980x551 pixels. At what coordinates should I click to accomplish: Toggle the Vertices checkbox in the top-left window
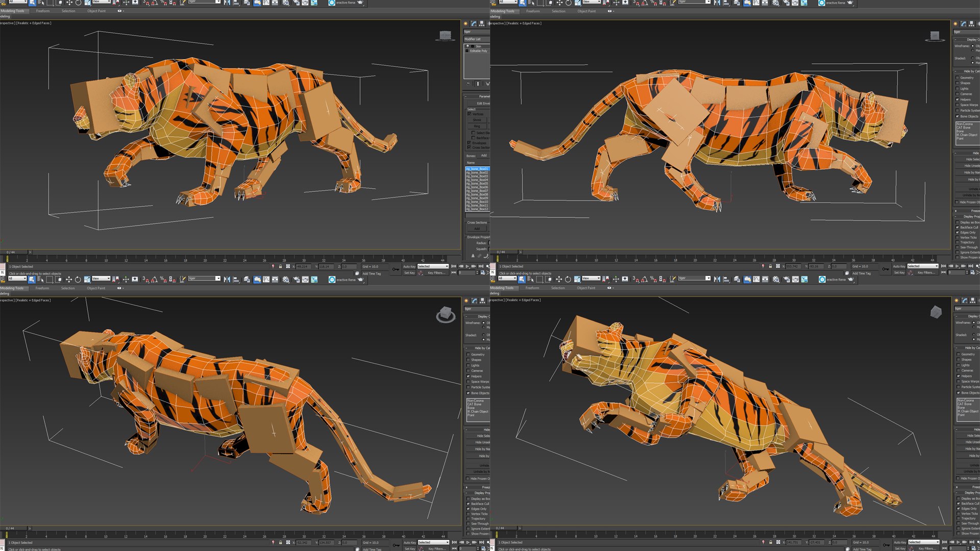[x=469, y=114]
